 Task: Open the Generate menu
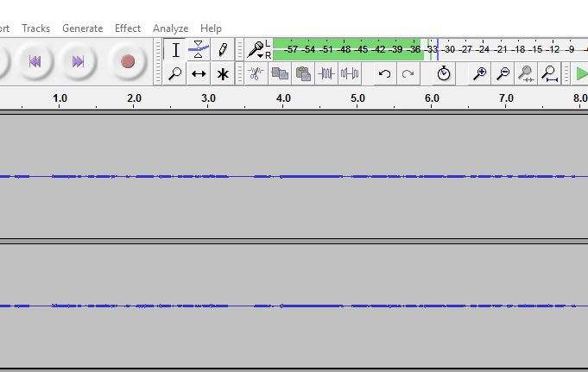pyautogui.click(x=83, y=28)
